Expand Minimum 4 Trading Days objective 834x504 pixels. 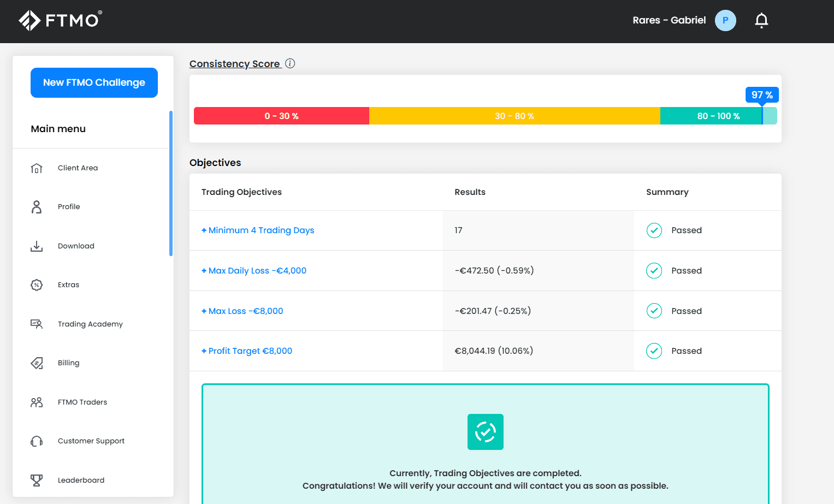click(258, 230)
